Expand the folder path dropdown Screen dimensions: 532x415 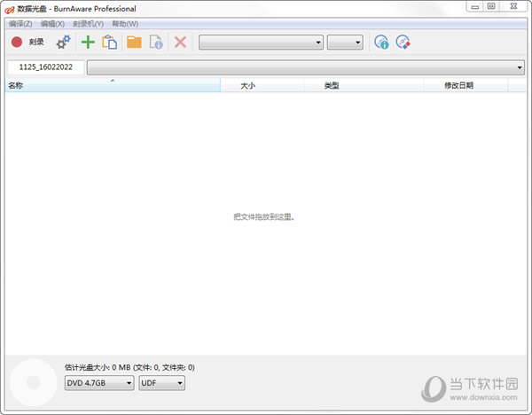(306, 67)
